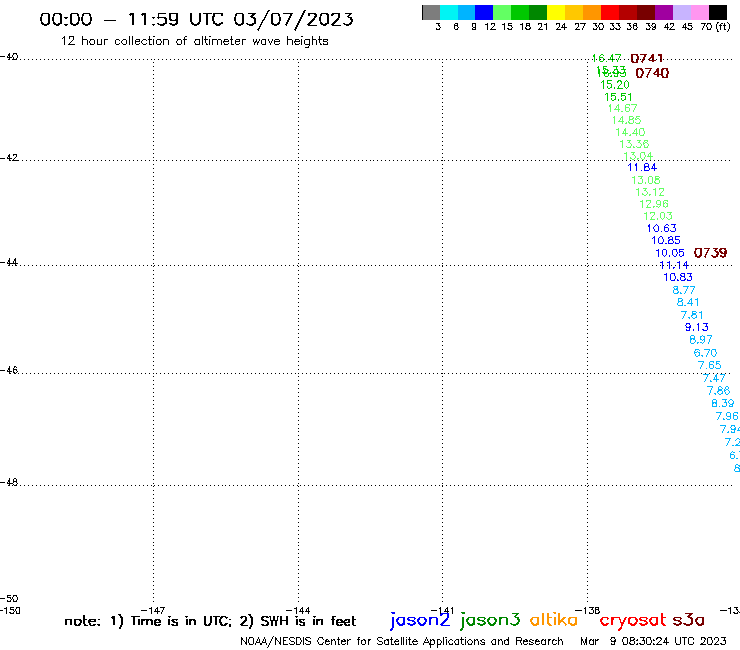
Task: Click the 'Mar 9 08:30:24 UTC 2023' timestamp
Action: click(653, 641)
